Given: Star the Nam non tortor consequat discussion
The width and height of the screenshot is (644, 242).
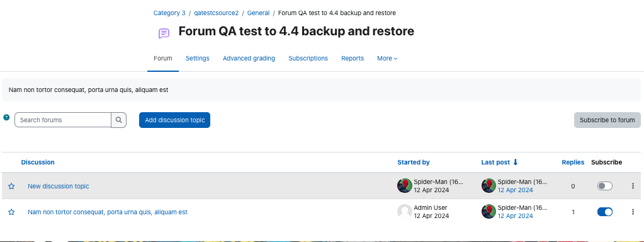Looking at the screenshot, I should 11,212.
